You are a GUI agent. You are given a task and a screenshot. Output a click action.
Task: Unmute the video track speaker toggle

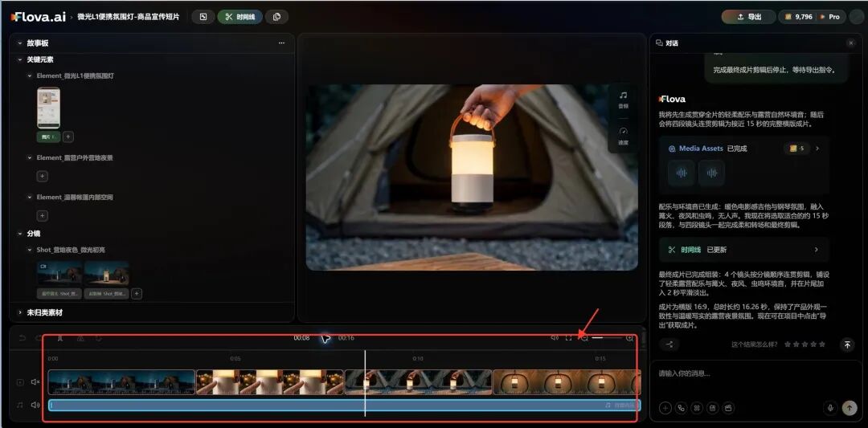pos(35,382)
